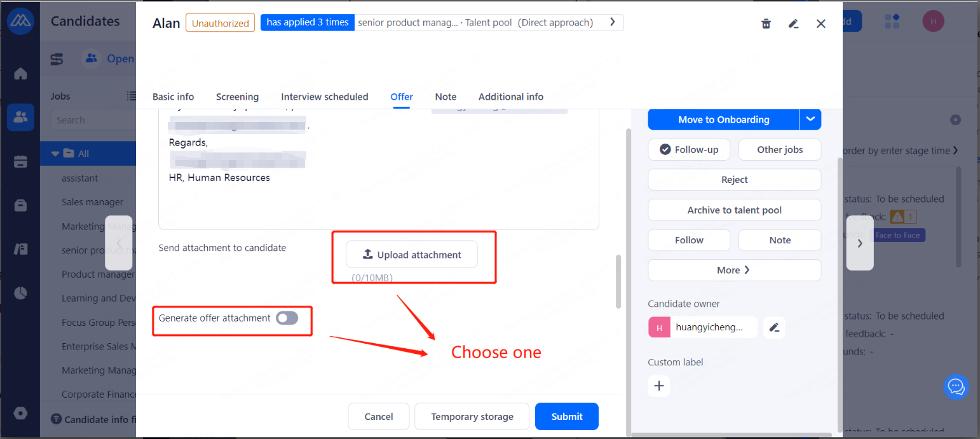Add a custom label plus icon
This screenshot has height=439, width=980.
click(x=659, y=386)
